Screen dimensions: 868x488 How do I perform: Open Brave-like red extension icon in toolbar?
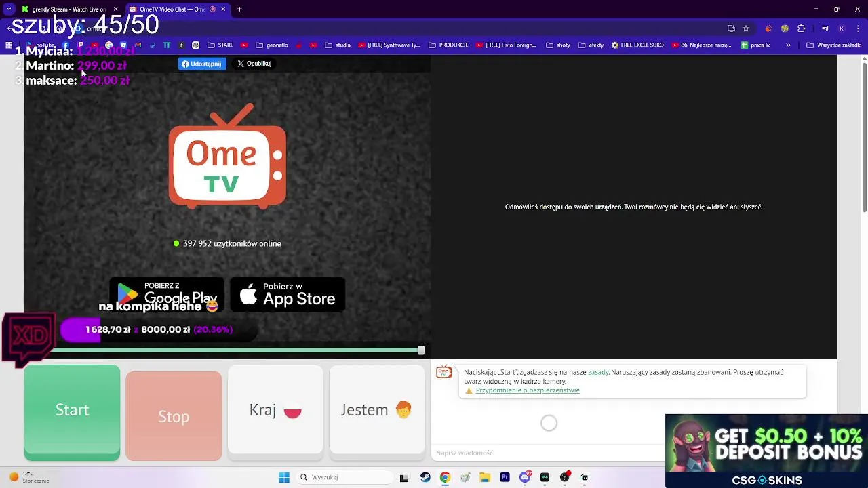point(768,28)
